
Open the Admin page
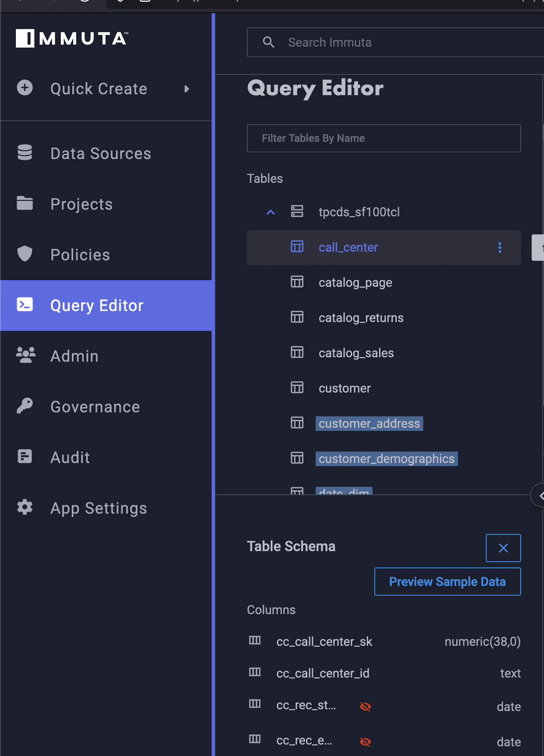tap(106, 356)
